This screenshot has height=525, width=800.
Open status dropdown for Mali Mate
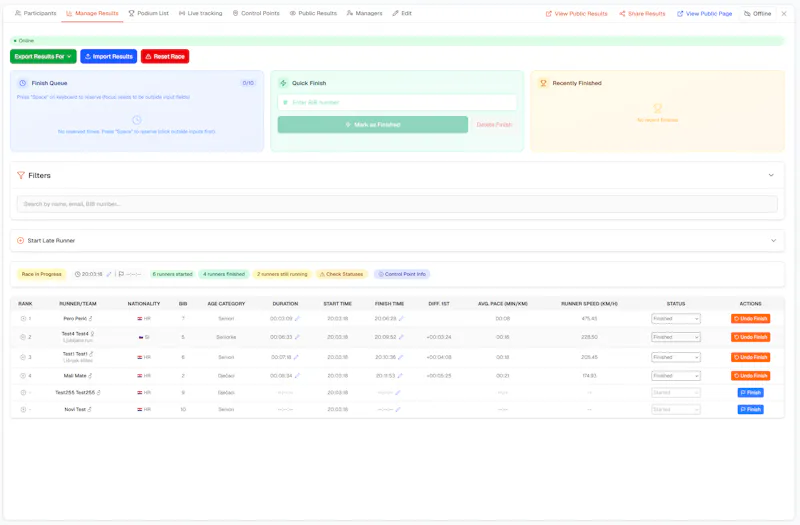(676, 376)
